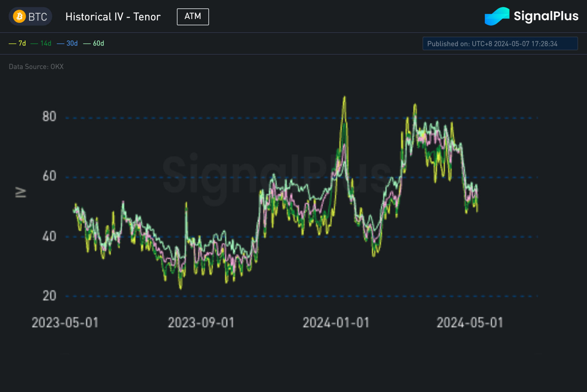
Task: Toggle the 30d tenor legend
Action: pos(67,43)
